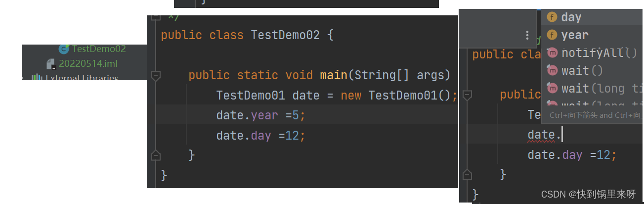Click the fold-end marker below date.day line in left editor
This screenshot has height=204, width=644.
click(x=156, y=155)
